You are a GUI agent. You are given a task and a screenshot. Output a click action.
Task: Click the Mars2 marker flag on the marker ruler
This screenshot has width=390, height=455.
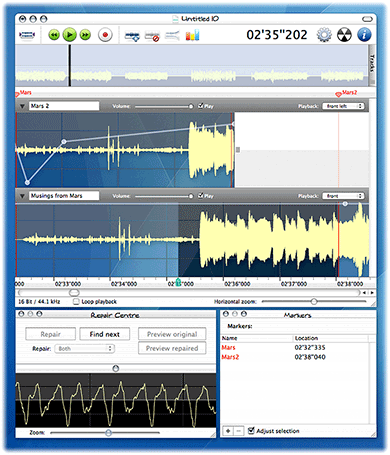click(x=338, y=94)
